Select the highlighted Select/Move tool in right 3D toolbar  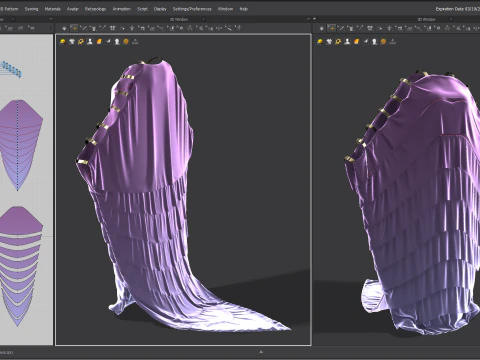[x=331, y=28]
